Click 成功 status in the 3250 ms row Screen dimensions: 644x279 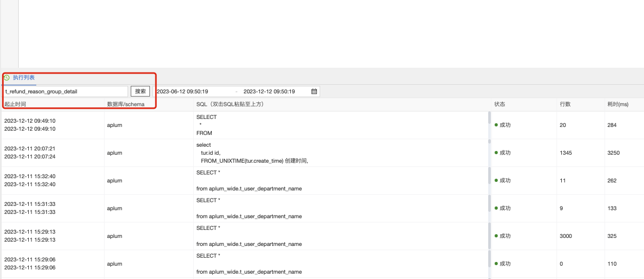[503, 153]
